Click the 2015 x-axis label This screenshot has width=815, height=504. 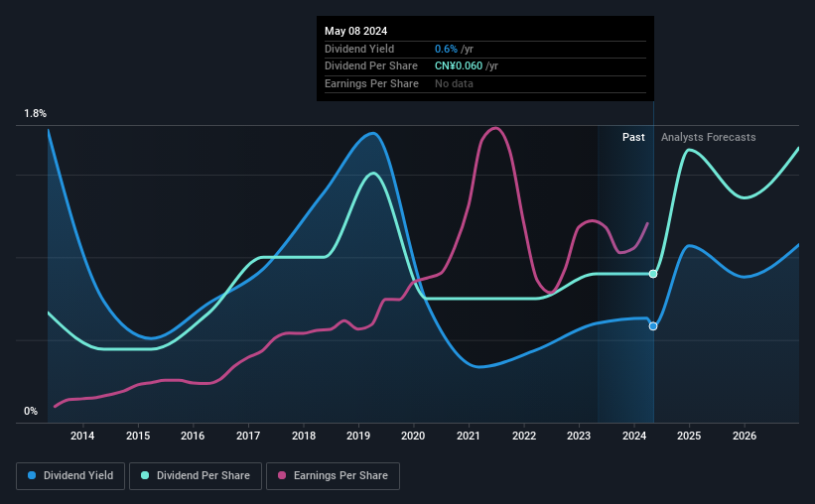coord(138,436)
